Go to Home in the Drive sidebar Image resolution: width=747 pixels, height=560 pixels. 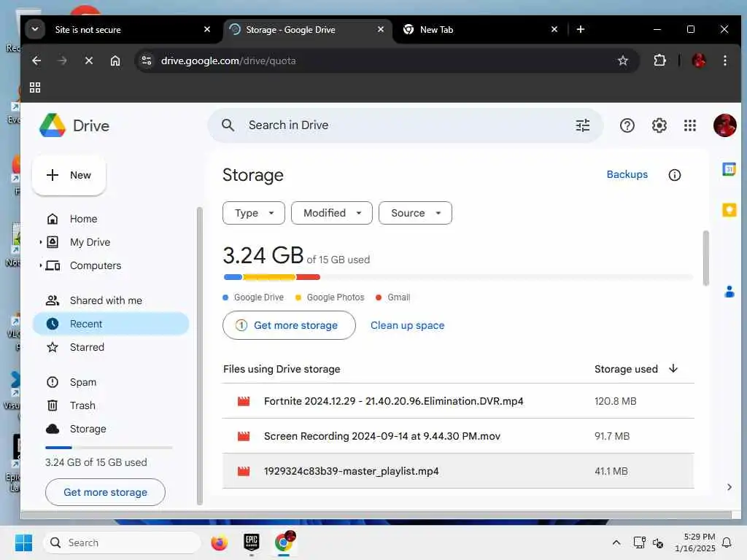pos(111,219)
